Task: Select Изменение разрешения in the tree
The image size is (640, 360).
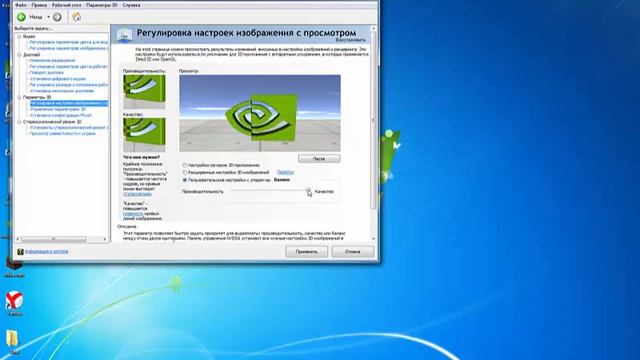Action: pyautogui.click(x=52, y=60)
